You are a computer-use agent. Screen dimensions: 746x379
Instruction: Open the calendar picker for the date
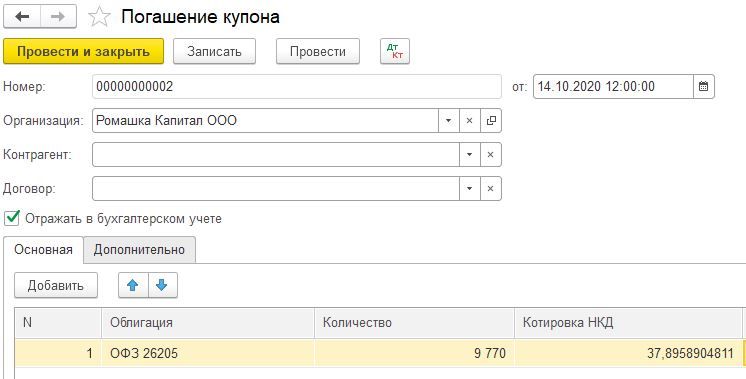[x=704, y=87]
